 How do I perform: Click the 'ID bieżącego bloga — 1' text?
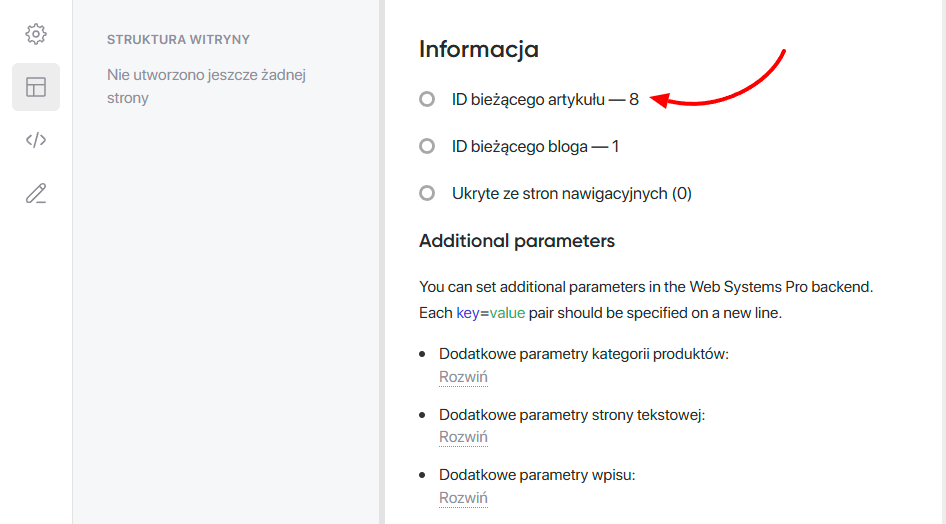pos(535,146)
